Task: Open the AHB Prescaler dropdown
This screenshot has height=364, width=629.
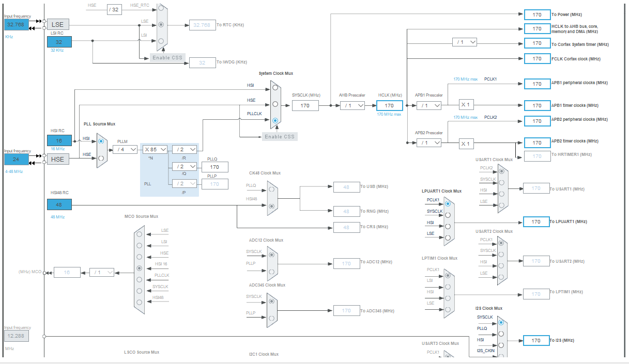Action: coord(351,105)
